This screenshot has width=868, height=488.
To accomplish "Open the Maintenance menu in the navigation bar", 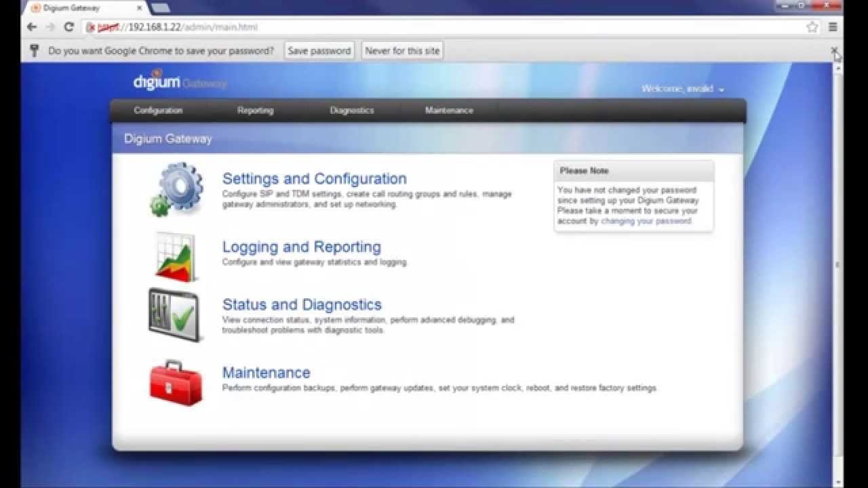I will [x=449, y=110].
